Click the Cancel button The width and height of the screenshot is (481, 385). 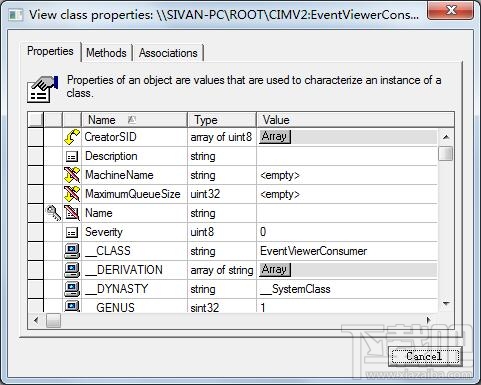click(424, 357)
